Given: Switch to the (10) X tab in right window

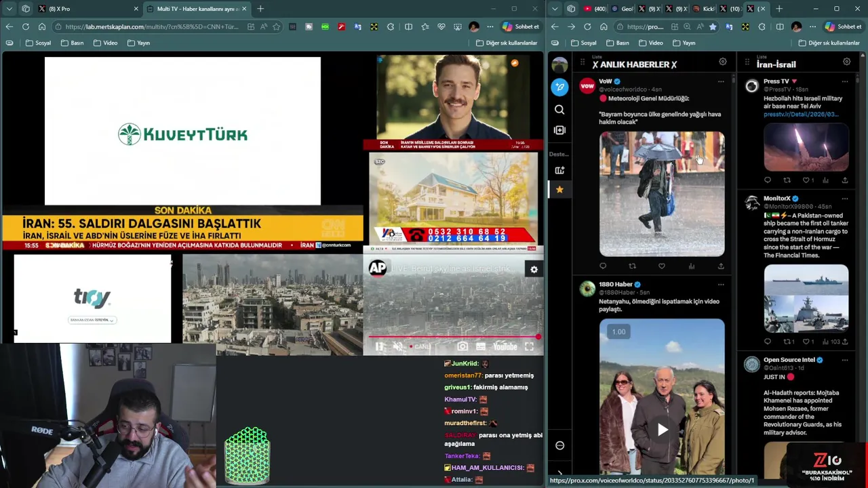Looking at the screenshot, I should coord(731,9).
